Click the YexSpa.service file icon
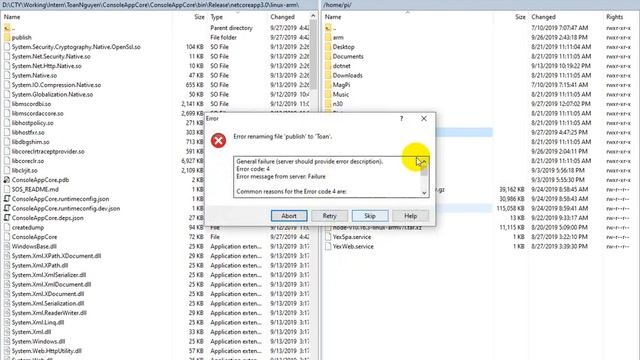This screenshot has height=360, width=640. point(328,237)
